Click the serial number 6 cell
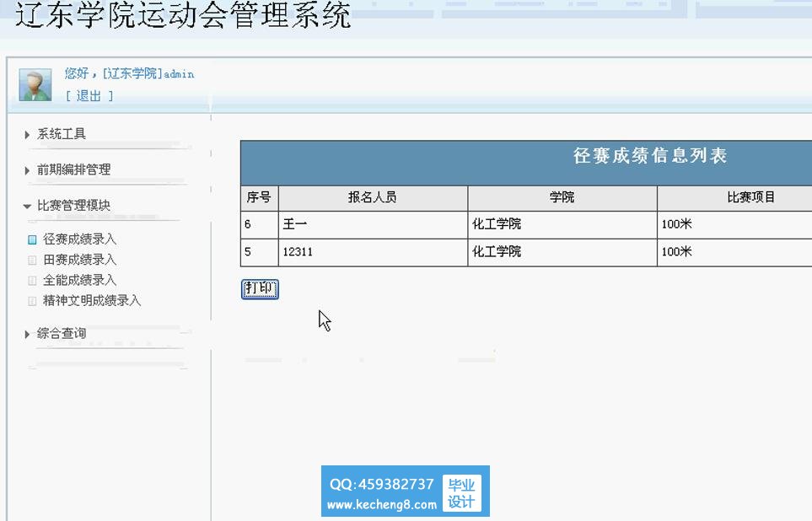This screenshot has height=521, width=812. tap(260, 224)
